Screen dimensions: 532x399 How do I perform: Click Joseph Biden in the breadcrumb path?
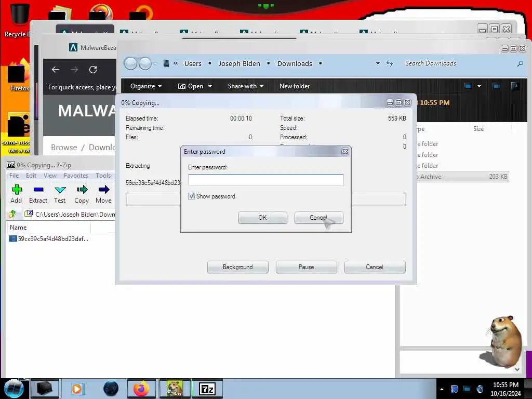click(239, 63)
